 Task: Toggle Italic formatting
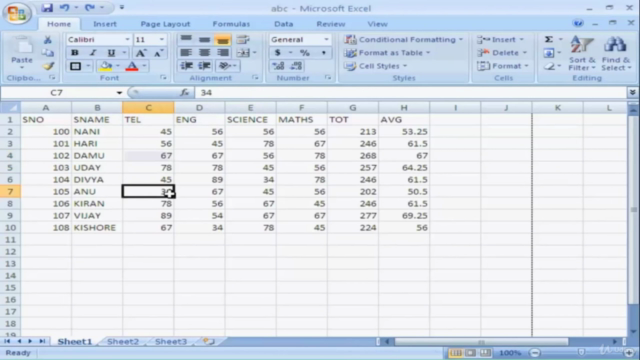point(93,53)
